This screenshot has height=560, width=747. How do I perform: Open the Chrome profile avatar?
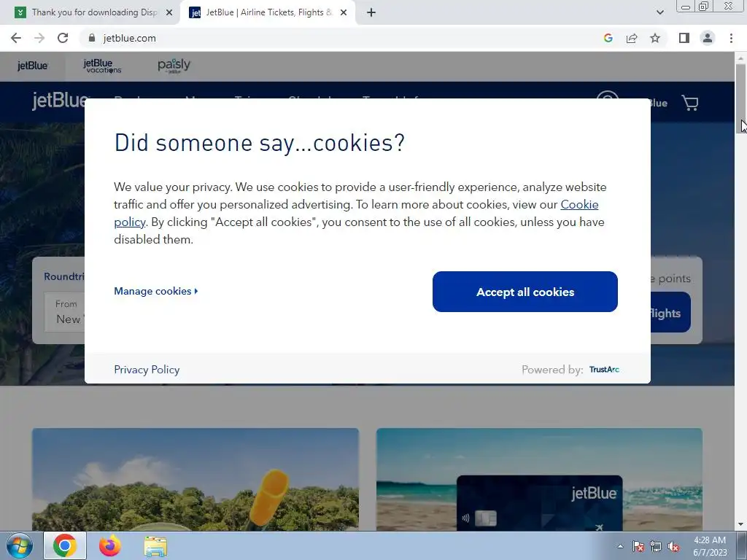pos(708,38)
